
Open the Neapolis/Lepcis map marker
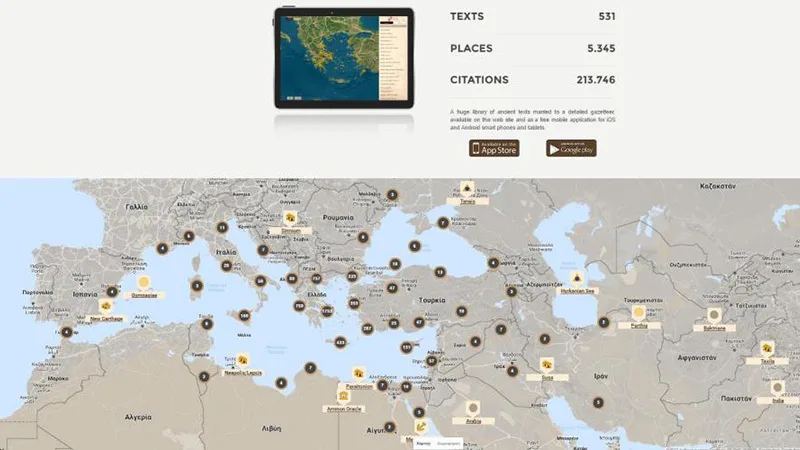click(x=243, y=359)
